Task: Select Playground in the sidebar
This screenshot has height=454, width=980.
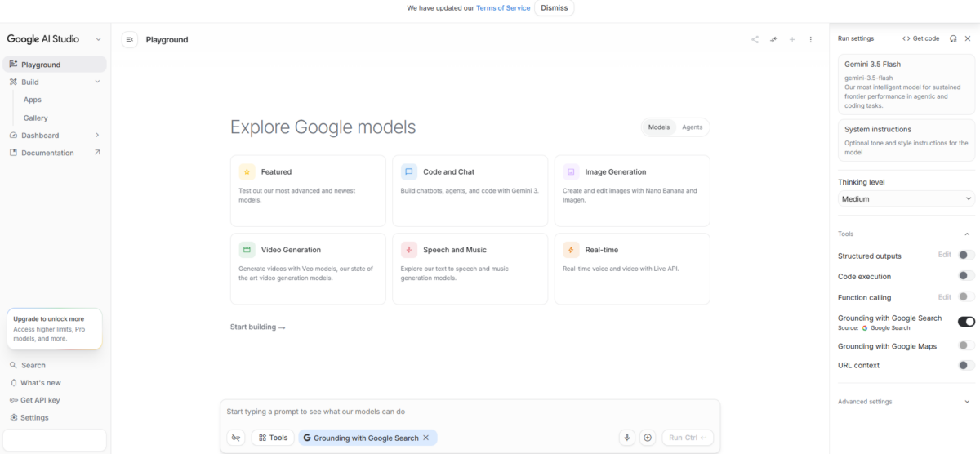Action: point(55,65)
